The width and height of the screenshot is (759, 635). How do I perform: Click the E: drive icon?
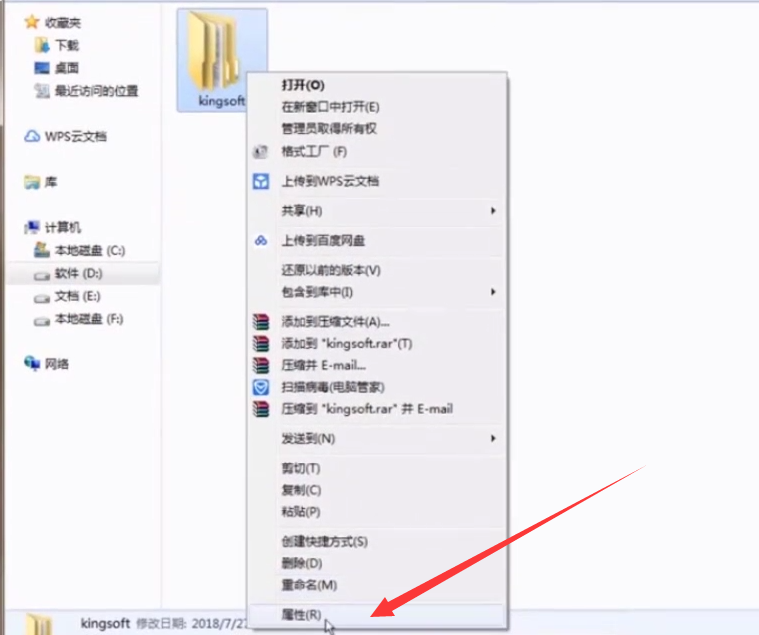coord(42,298)
